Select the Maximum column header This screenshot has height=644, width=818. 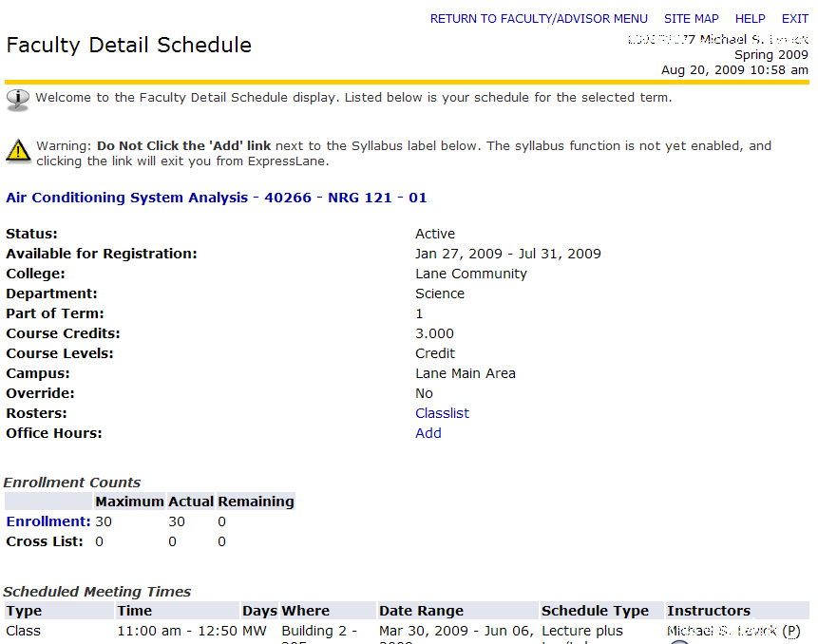tap(128, 501)
